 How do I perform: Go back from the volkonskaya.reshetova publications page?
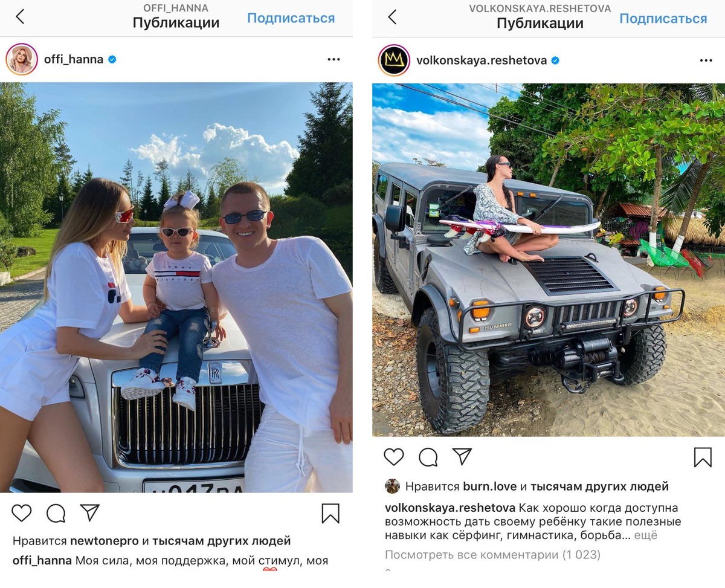point(392,17)
